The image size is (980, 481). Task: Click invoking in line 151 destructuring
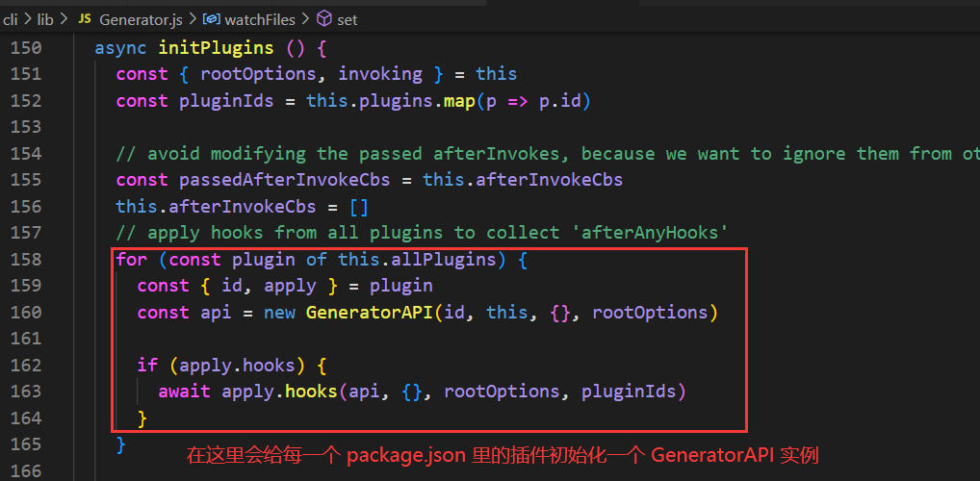coord(380,74)
